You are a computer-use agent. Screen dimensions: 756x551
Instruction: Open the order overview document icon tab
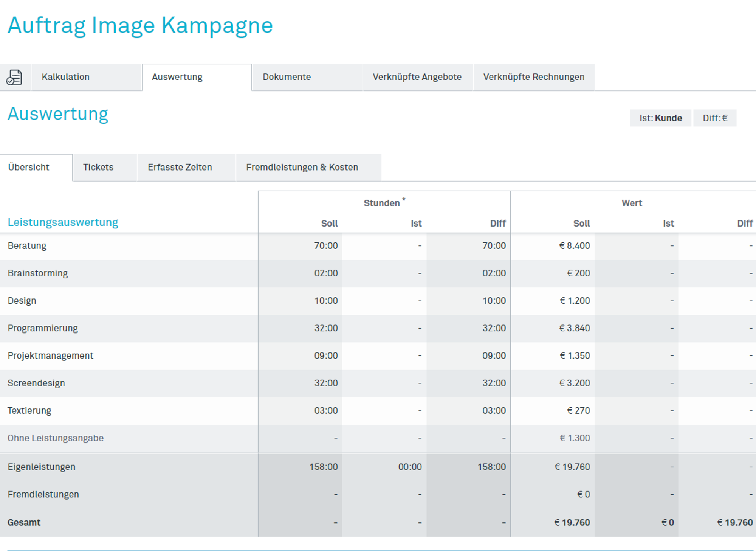point(14,77)
